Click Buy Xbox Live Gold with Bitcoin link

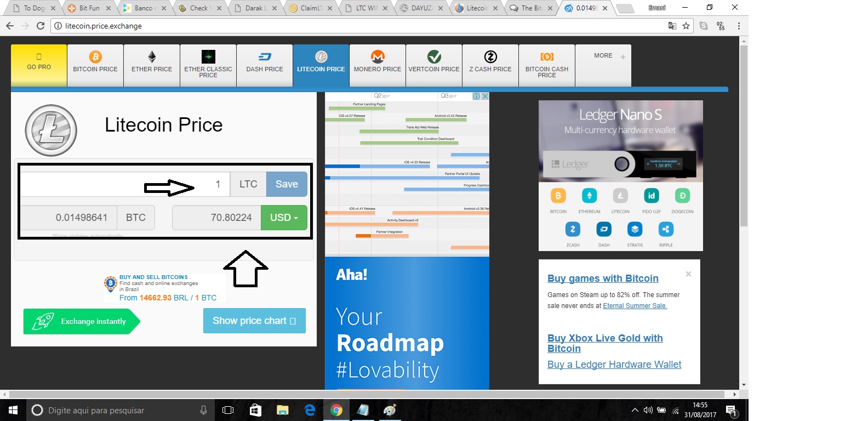[605, 343]
